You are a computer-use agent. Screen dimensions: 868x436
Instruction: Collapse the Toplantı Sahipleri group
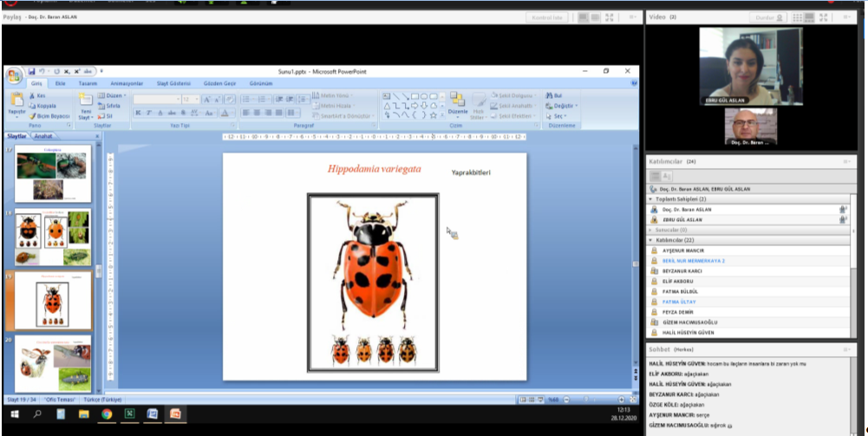point(651,198)
